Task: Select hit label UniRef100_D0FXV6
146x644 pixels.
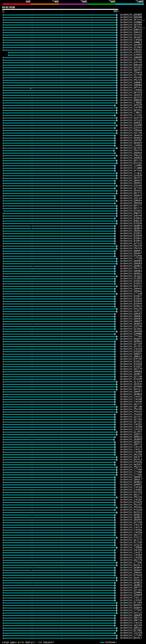Action: [131, 63]
